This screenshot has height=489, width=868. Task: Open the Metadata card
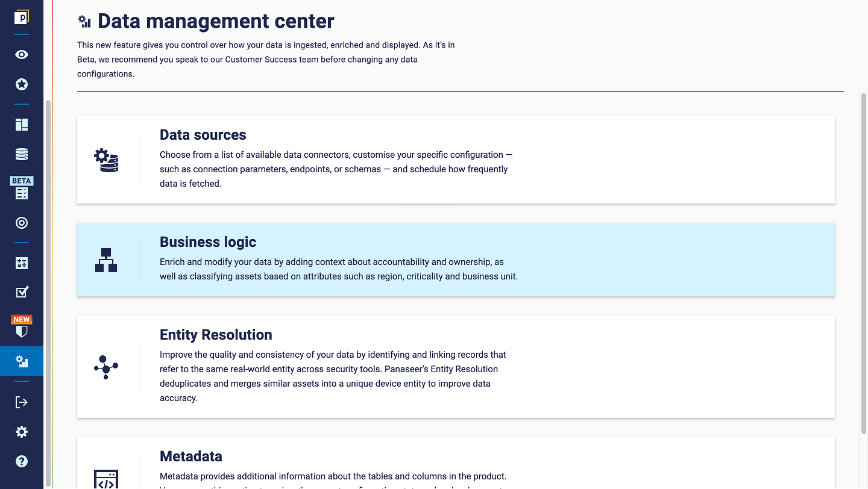456,463
